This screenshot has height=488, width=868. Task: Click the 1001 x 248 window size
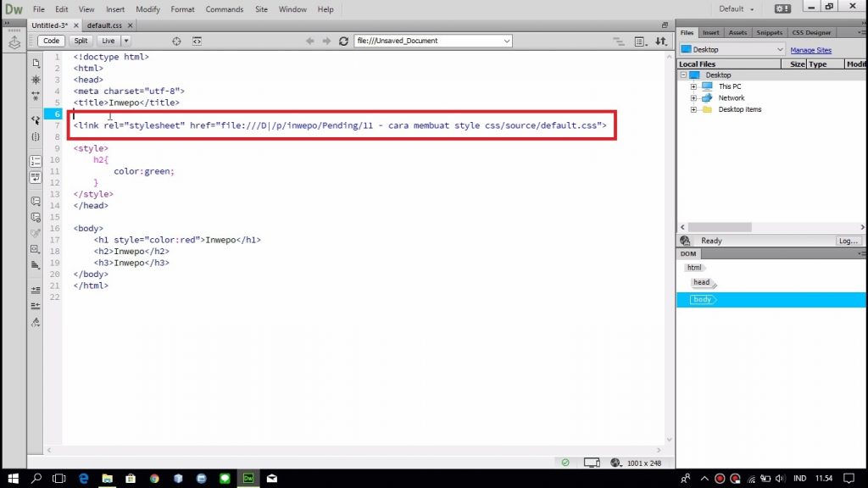coord(644,463)
